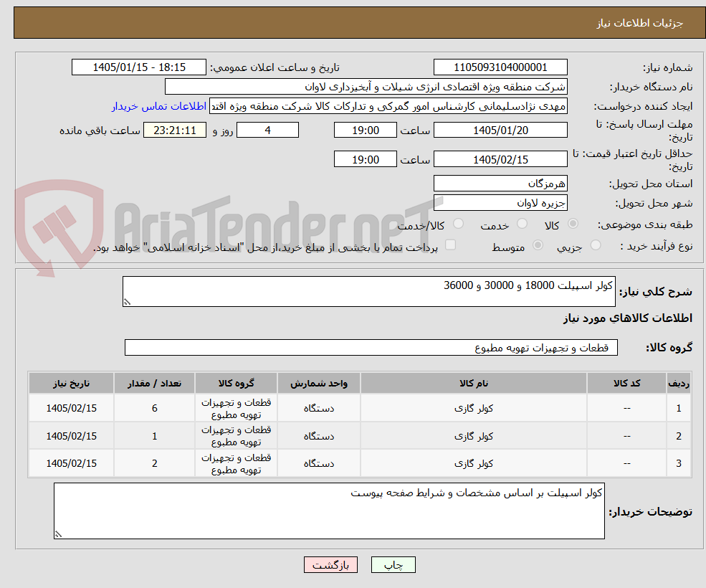This screenshot has height=588, width=706.
Task: Toggle the Islamic treasury payment checkbox
Action: 450,245
